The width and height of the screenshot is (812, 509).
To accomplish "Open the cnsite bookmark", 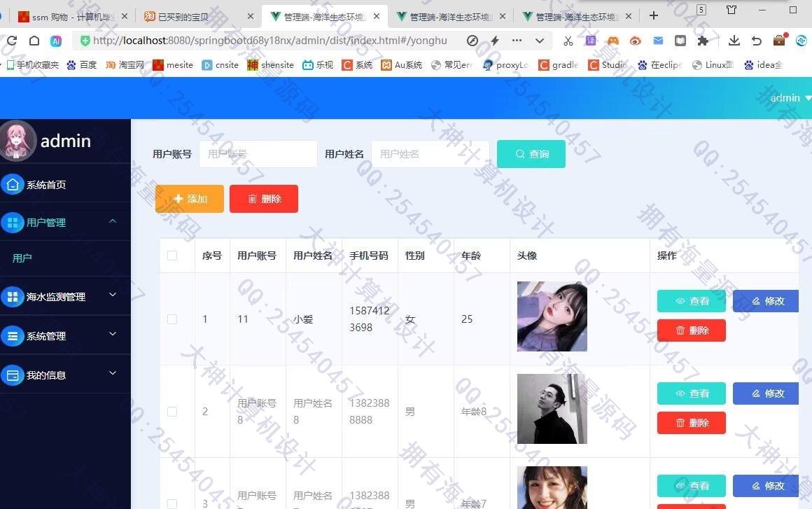I will click(x=220, y=64).
